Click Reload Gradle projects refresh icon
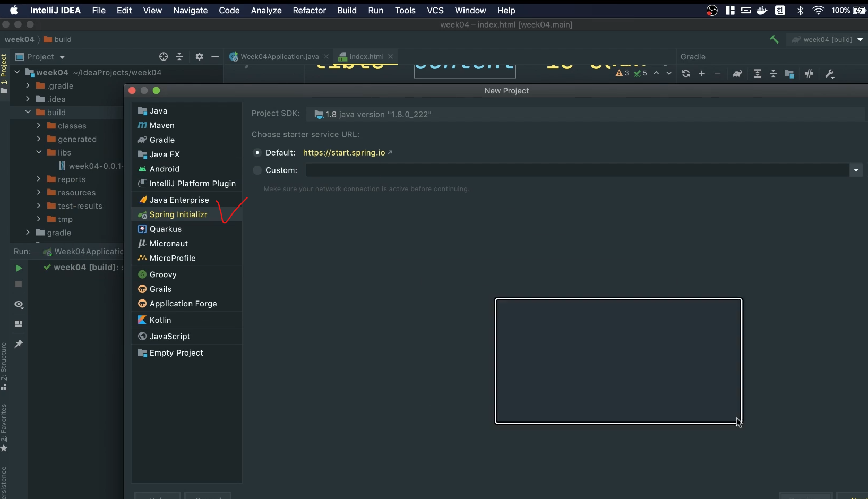 [x=686, y=74]
